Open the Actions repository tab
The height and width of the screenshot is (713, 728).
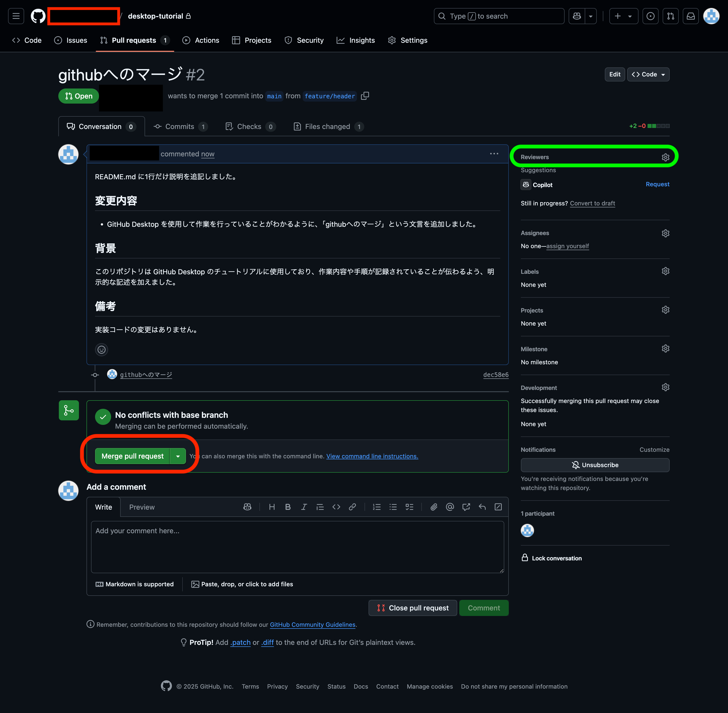(201, 40)
